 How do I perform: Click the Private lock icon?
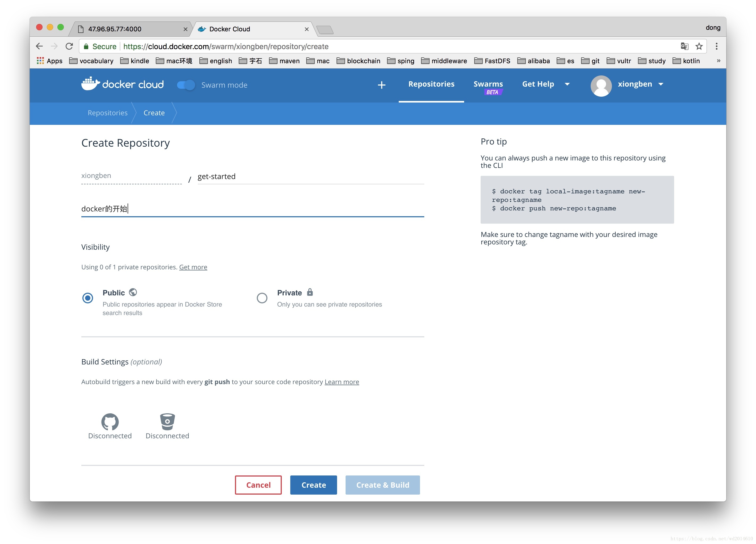[310, 292]
